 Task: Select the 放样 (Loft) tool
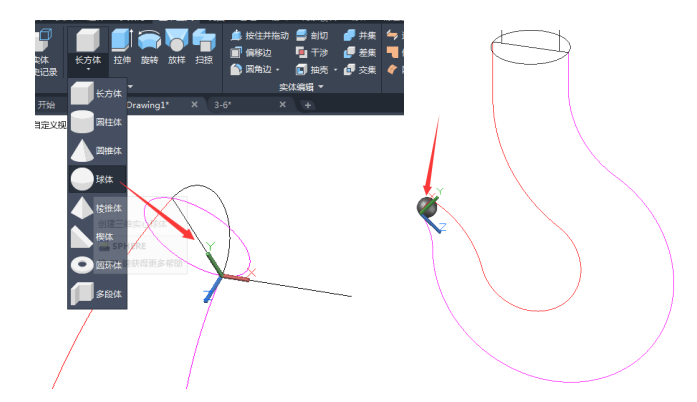[x=176, y=46]
